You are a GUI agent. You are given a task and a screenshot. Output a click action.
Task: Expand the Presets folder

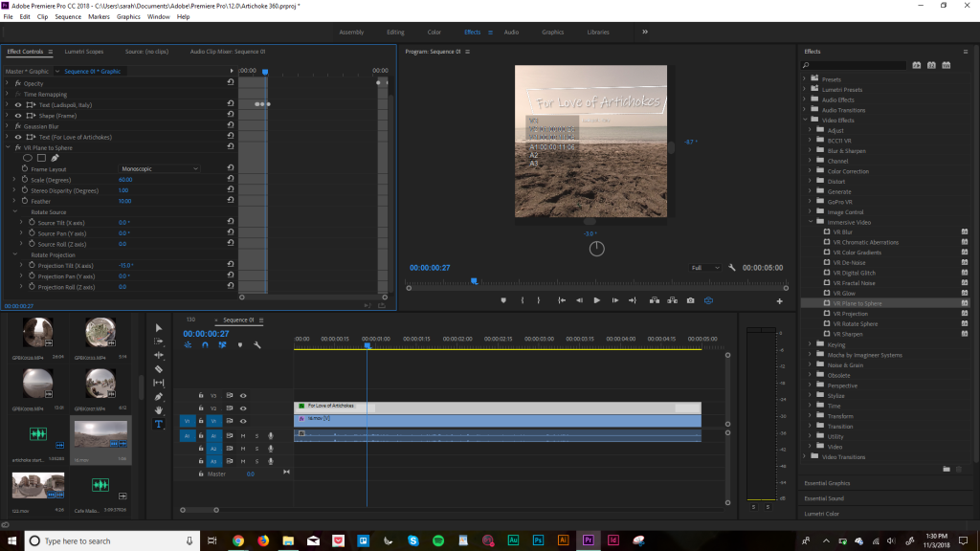(x=805, y=79)
